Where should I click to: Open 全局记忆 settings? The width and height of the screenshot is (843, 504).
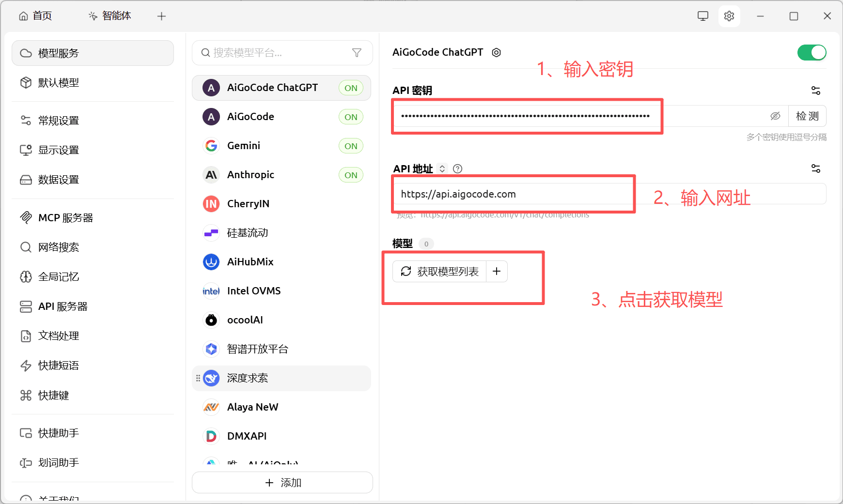pos(93,277)
